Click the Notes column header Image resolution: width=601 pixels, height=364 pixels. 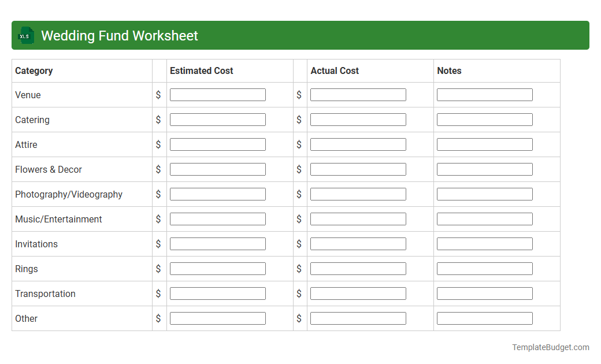tap(449, 70)
